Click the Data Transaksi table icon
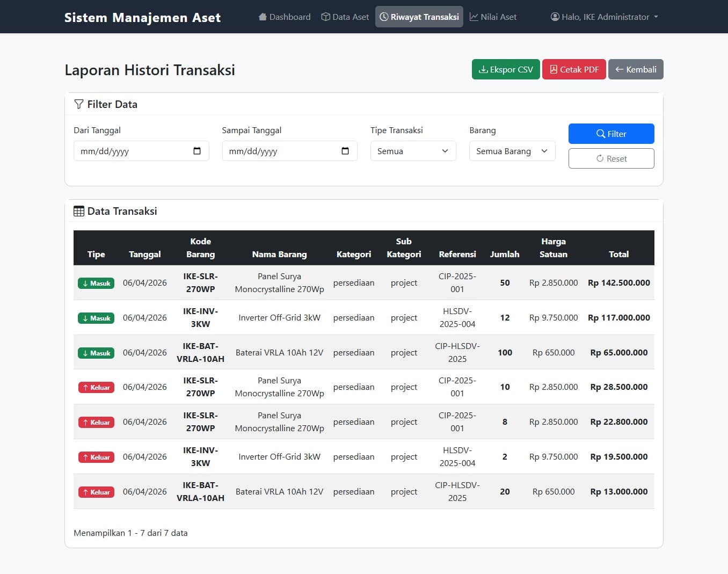Screen dimensions: 728x574 coord(79,211)
